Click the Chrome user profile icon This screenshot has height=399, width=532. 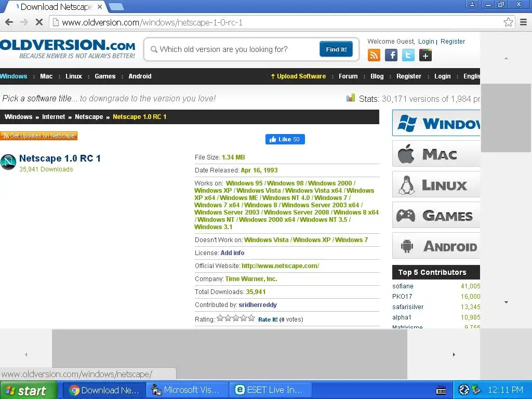click(472, 4)
